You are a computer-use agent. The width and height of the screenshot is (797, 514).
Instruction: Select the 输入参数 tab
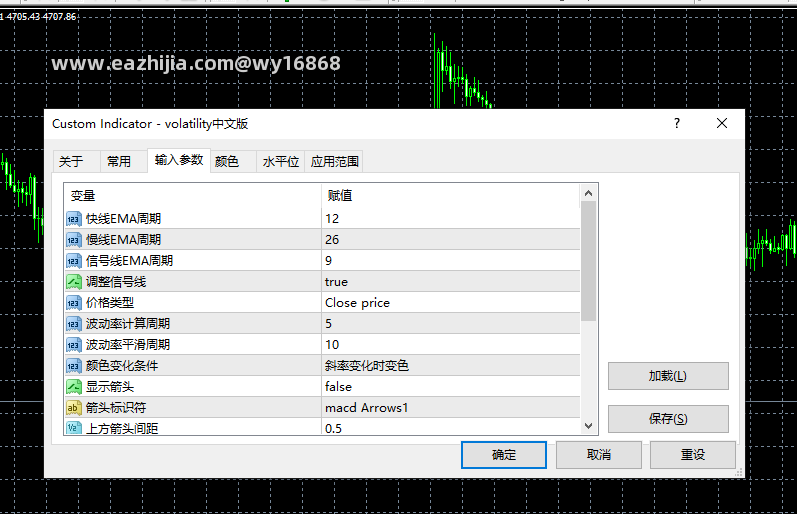click(x=179, y=160)
